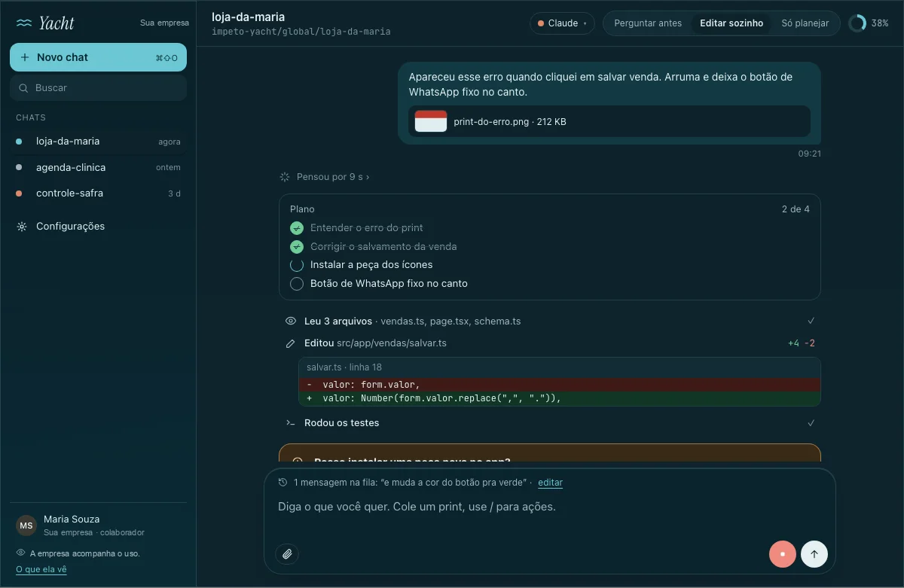
Task: Click the removed line valor: form.valor
Action: coord(560,385)
